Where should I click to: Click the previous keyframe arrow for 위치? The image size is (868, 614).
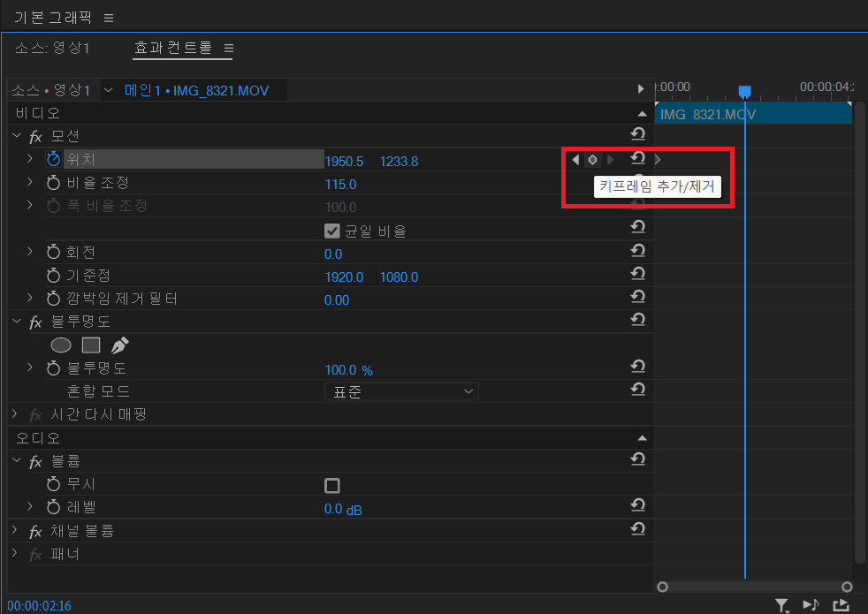pos(575,159)
